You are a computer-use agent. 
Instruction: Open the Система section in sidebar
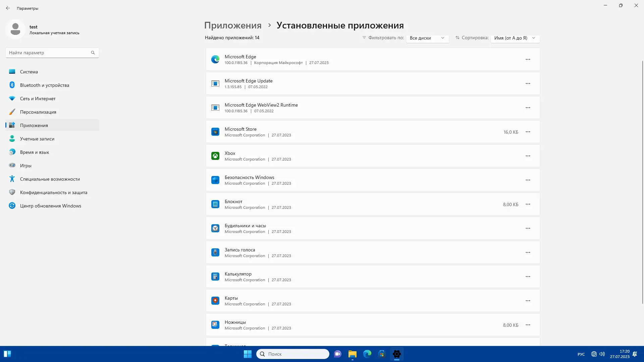(x=29, y=72)
